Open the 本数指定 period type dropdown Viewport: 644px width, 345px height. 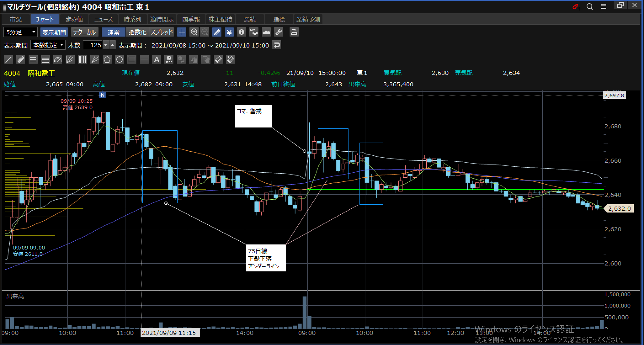[x=48, y=45]
